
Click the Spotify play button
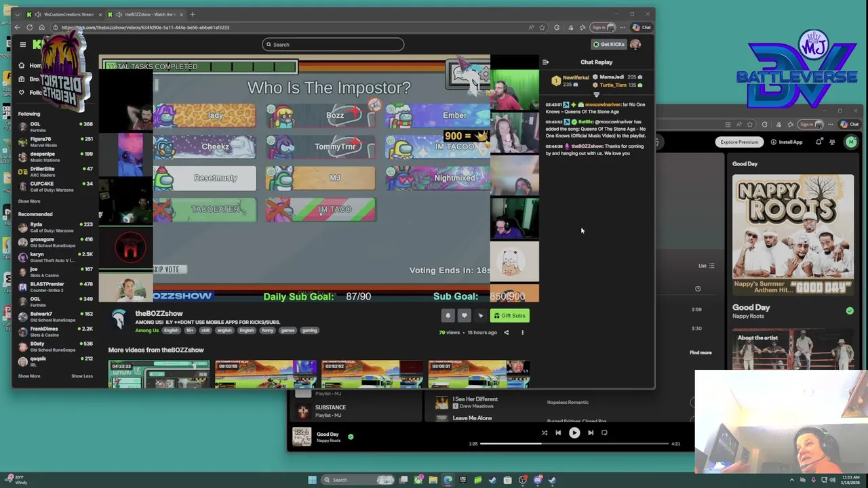(x=574, y=432)
